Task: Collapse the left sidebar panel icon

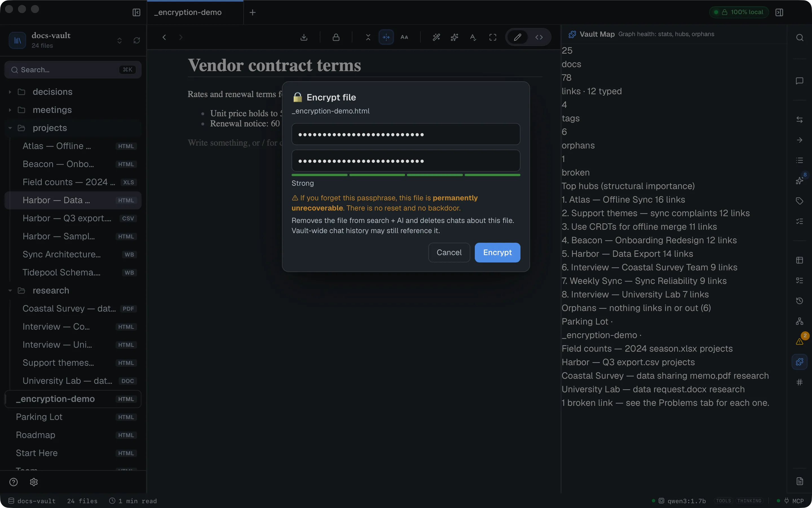Action: click(x=136, y=12)
